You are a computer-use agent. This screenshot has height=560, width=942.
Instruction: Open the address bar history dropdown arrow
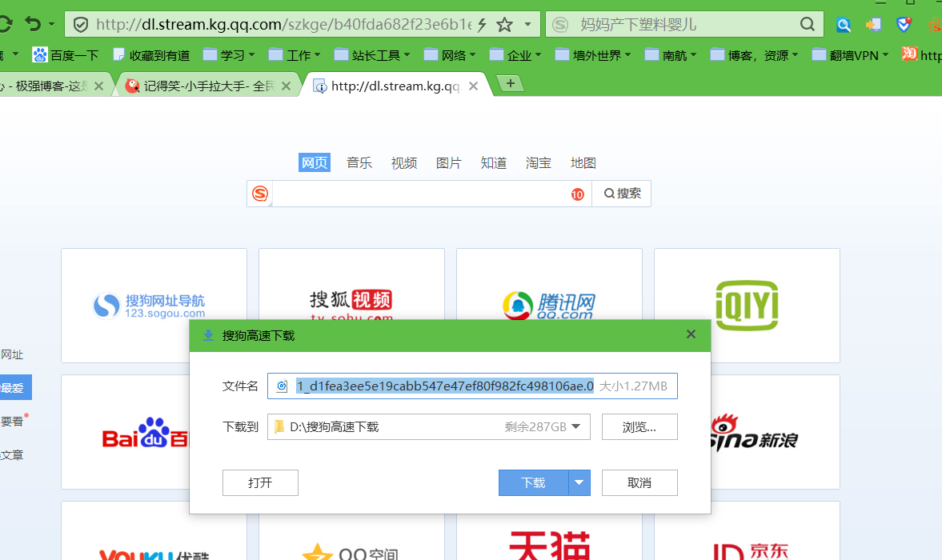[527, 25]
